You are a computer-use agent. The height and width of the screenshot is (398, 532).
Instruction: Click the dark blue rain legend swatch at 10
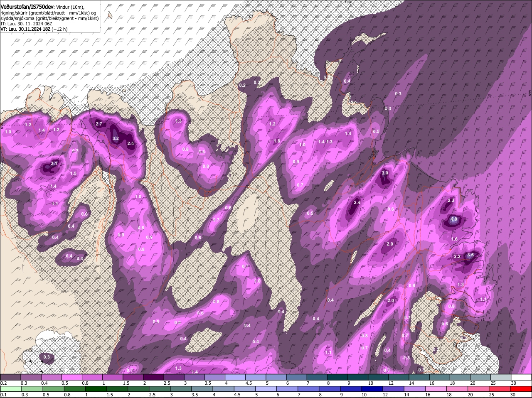pos(372,389)
